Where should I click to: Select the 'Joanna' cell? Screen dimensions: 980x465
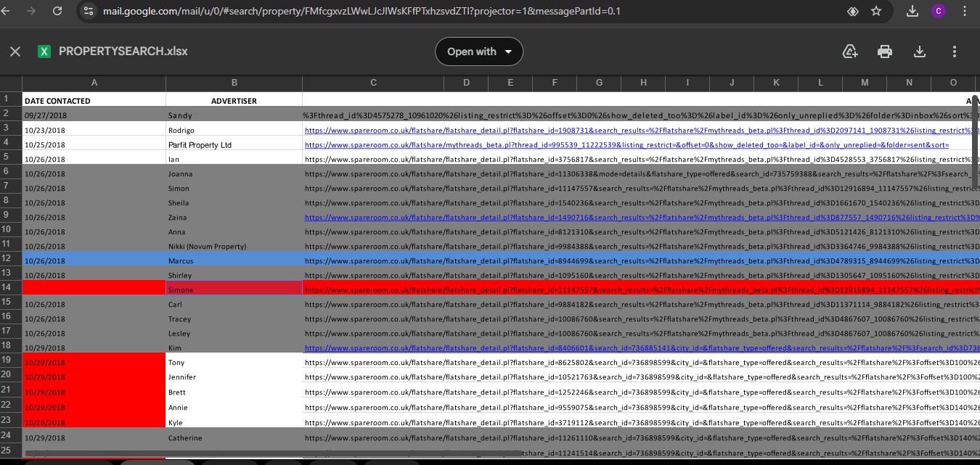click(x=234, y=173)
